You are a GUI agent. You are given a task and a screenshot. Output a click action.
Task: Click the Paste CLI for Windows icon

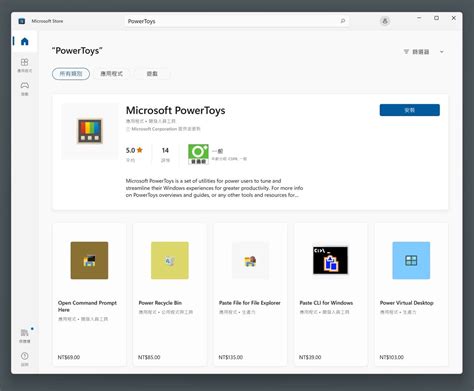[330, 260]
